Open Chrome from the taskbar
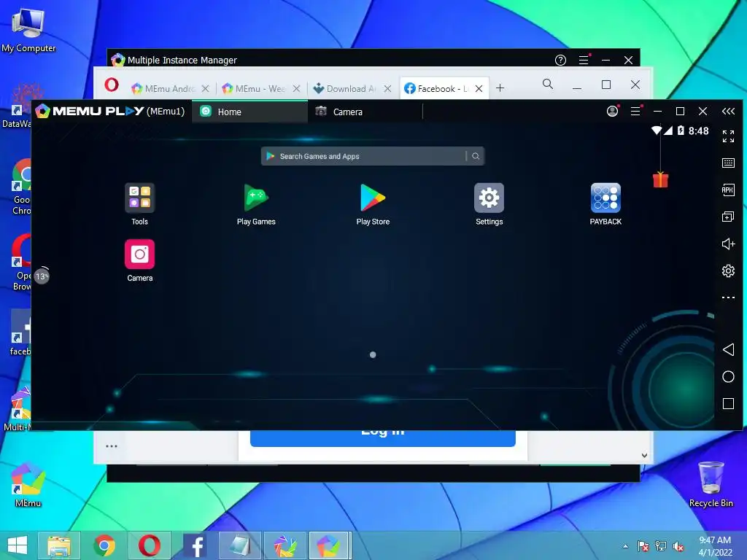The width and height of the screenshot is (747, 560). coord(104,545)
